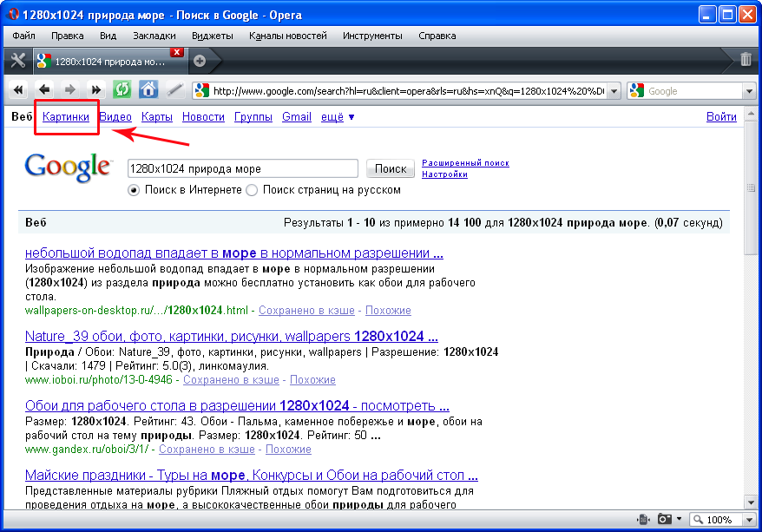The height and width of the screenshot is (532, 762).
Task: Go forward to the next page
Action: (x=70, y=90)
